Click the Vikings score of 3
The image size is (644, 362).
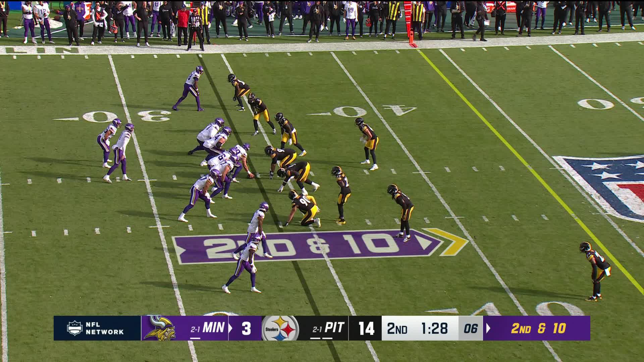tap(246, 328)
